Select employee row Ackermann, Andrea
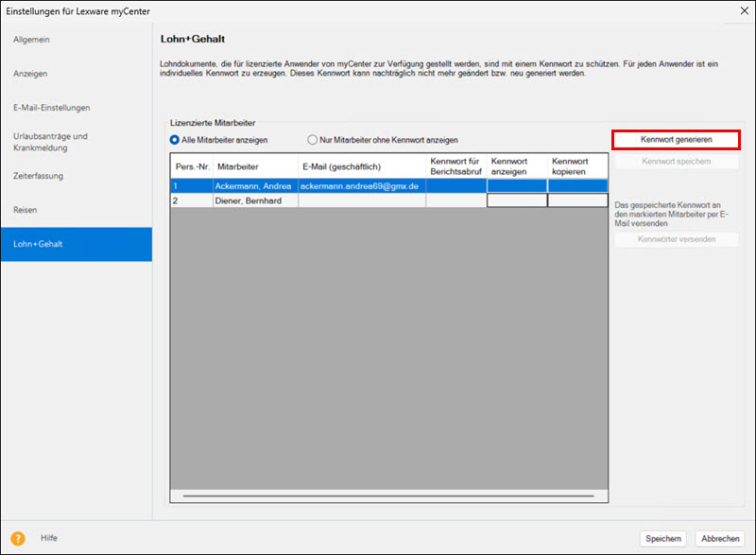This screenshot has width=756, height=555. 388,186
